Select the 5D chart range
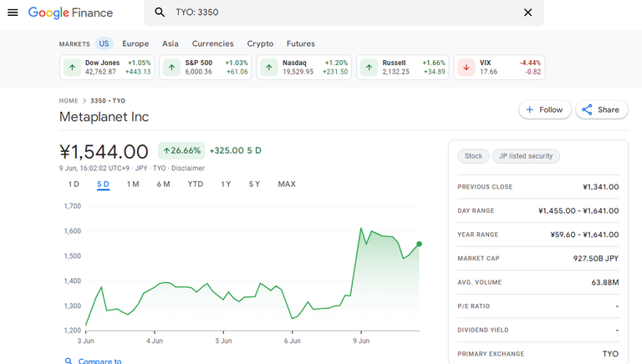The width and height of the screenshot is (642, 364). 103,184
